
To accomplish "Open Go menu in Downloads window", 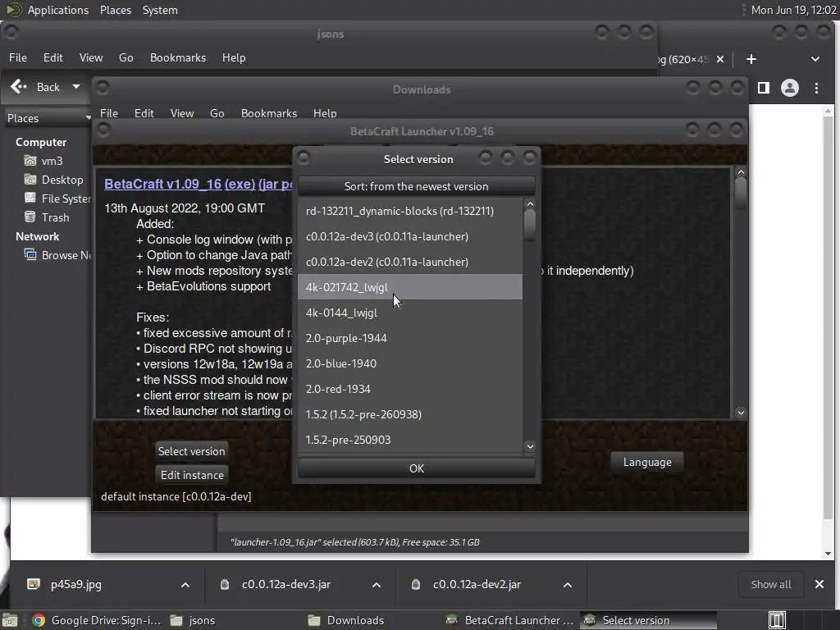I will click(217, 113).
